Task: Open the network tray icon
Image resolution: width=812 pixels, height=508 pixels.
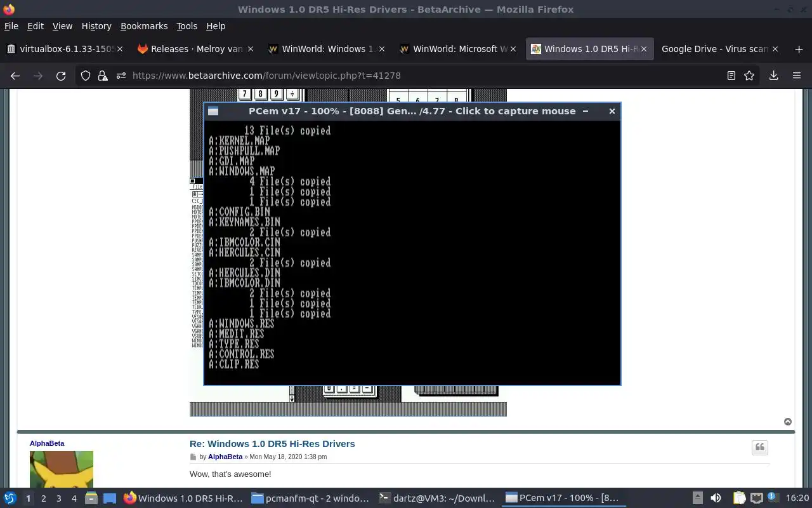Action: click(757, 498)
